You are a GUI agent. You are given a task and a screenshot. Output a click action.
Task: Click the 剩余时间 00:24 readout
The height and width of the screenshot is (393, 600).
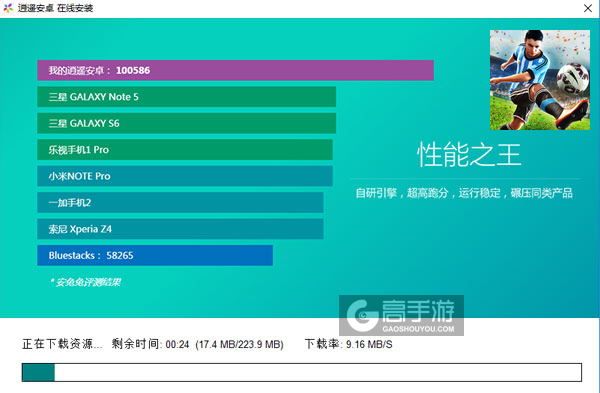(150, 344)
